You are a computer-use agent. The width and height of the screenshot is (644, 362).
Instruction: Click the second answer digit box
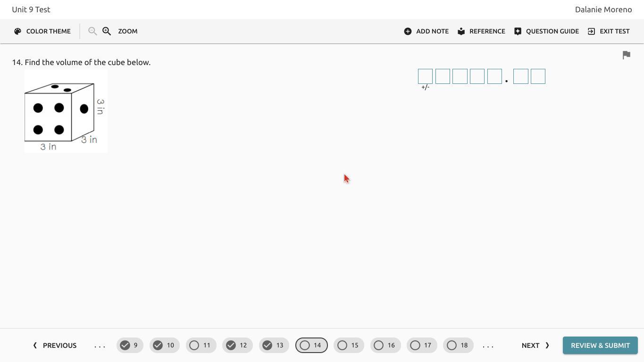click(x=443, y=76)
